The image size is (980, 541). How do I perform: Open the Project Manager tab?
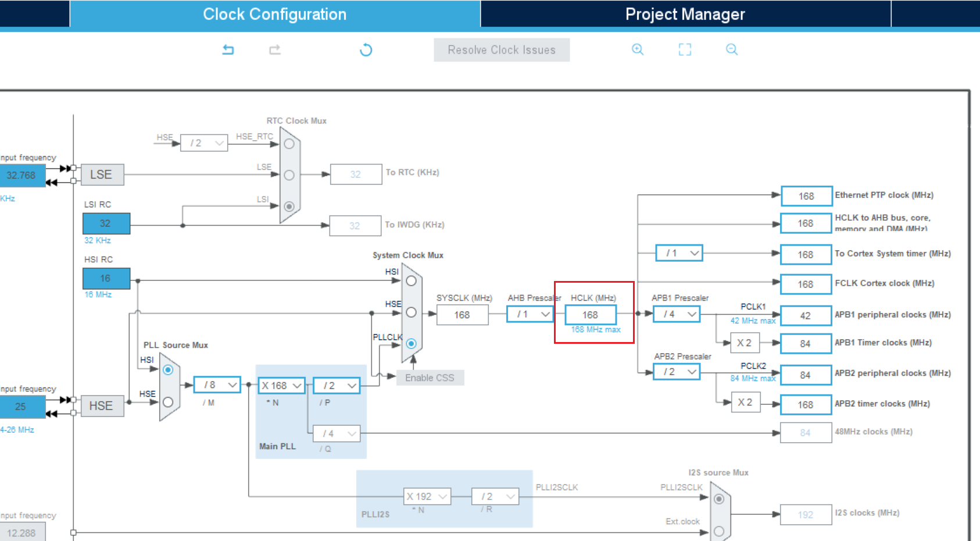tap(685, 14)
